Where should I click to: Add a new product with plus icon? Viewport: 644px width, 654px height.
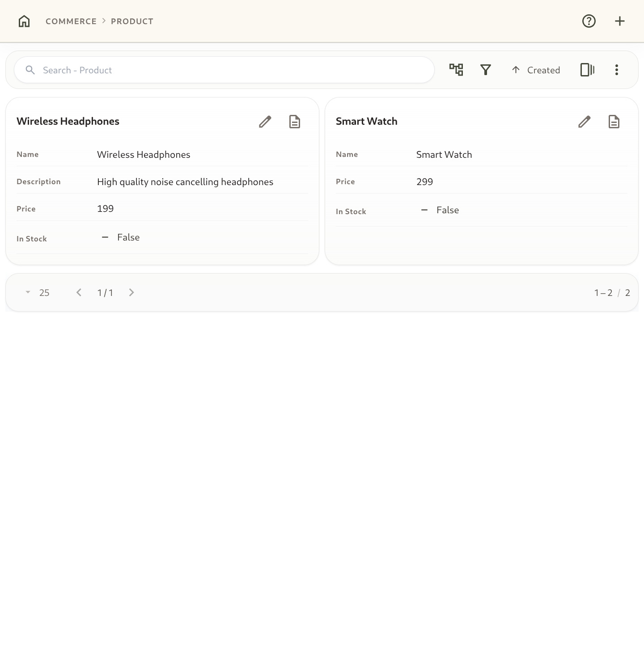[620, 21]
